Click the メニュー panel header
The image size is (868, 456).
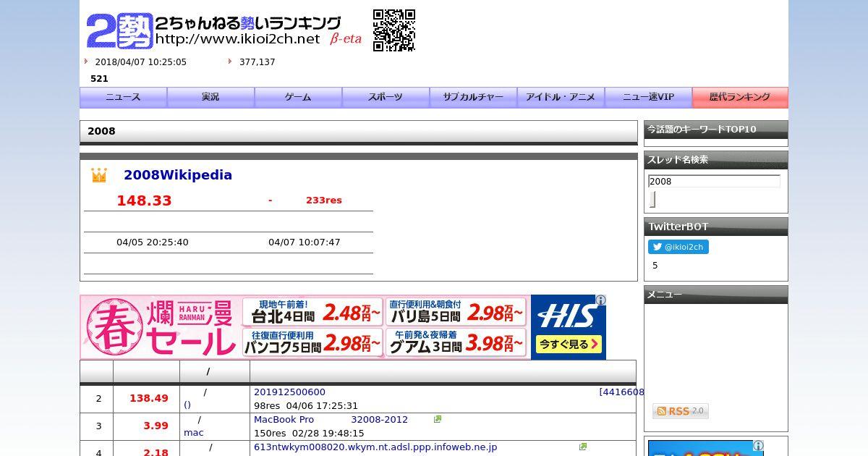coord(716,295)
